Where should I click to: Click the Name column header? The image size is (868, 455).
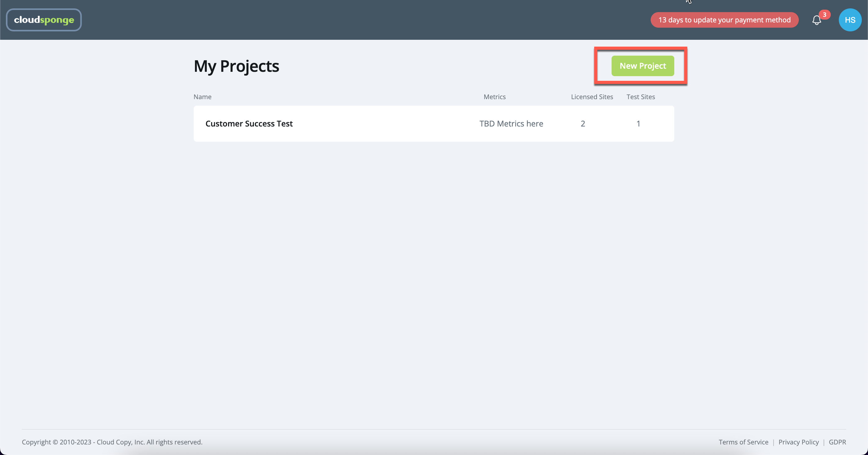(x=202, y=97)
